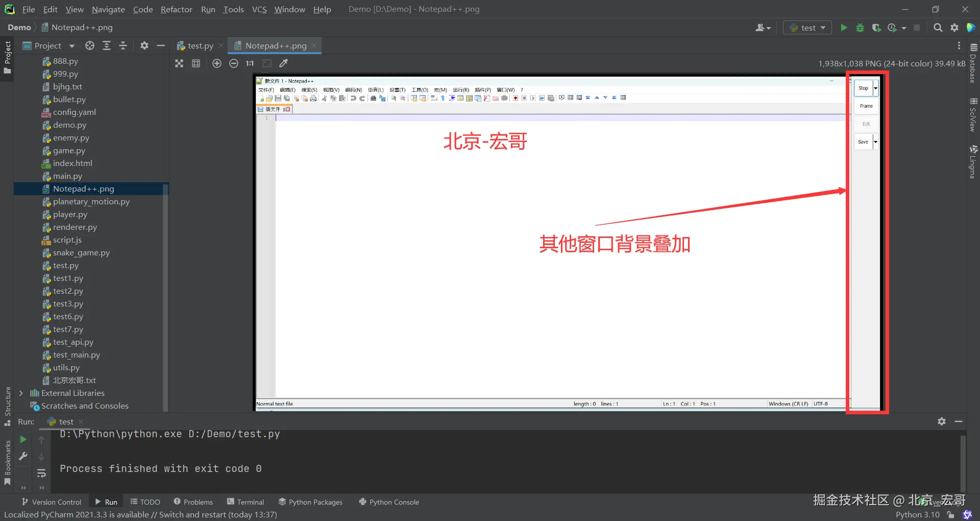Viewport: 980px width, 521px height.
Task: Start debugging with the bug icon
Action: click(860, 28)
